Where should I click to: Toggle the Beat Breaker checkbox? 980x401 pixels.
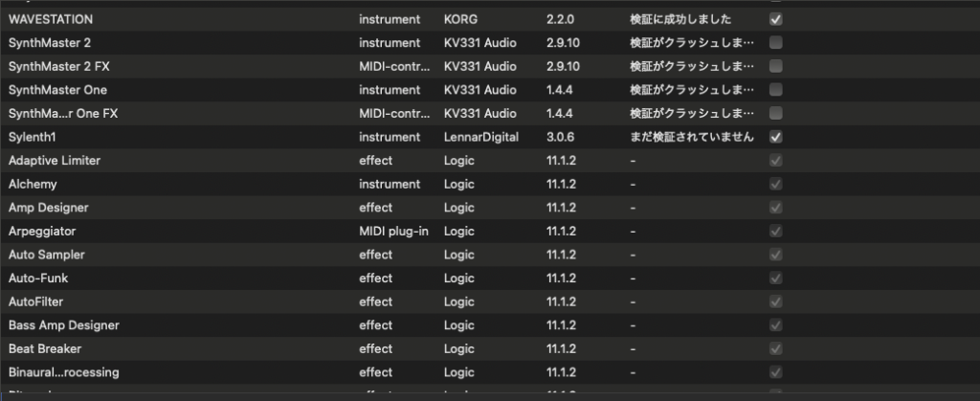click(775, 348)
